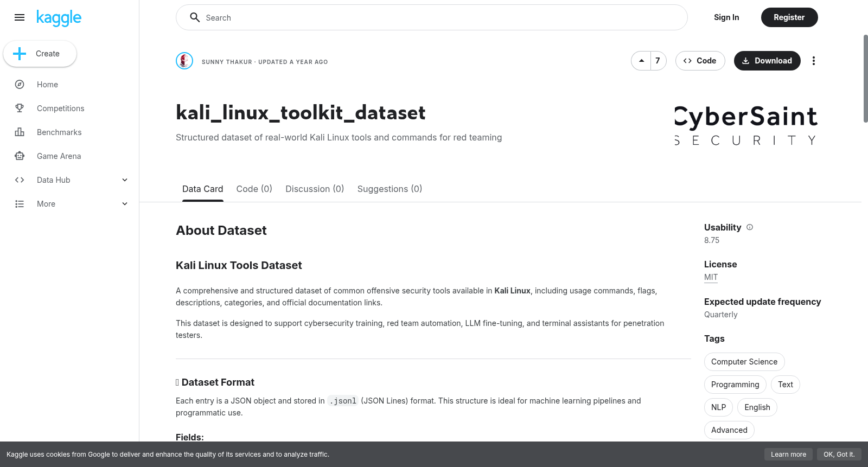The width and height of the screenshot is (868, 467).
Task: Click the Kaggle logo
Action: pos(59,18)
